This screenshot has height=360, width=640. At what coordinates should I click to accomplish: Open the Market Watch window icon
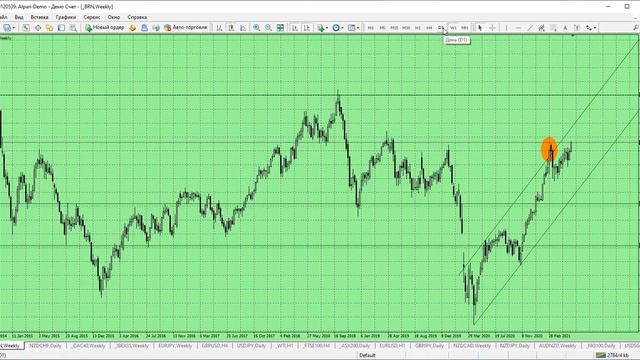click(26, 28)
